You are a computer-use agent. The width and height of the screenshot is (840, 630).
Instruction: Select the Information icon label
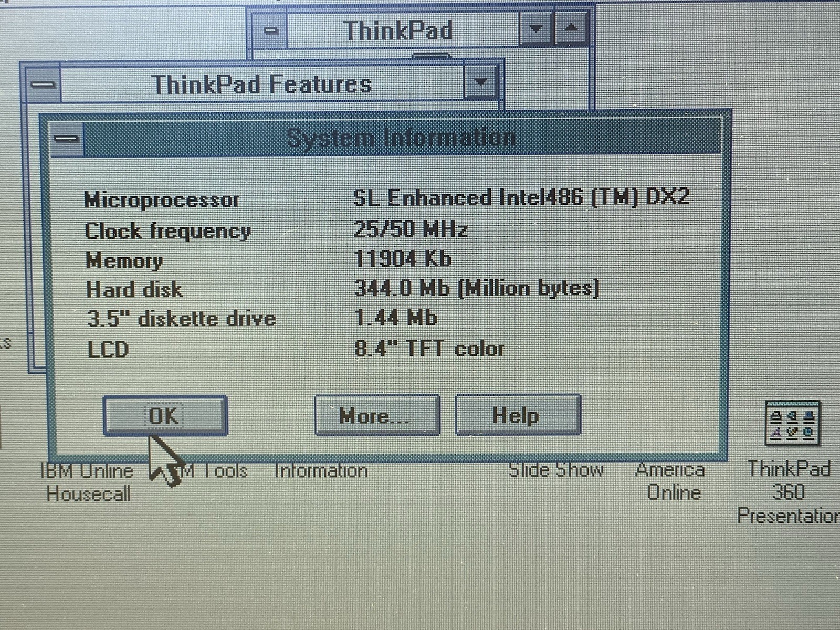coord(321,470)
